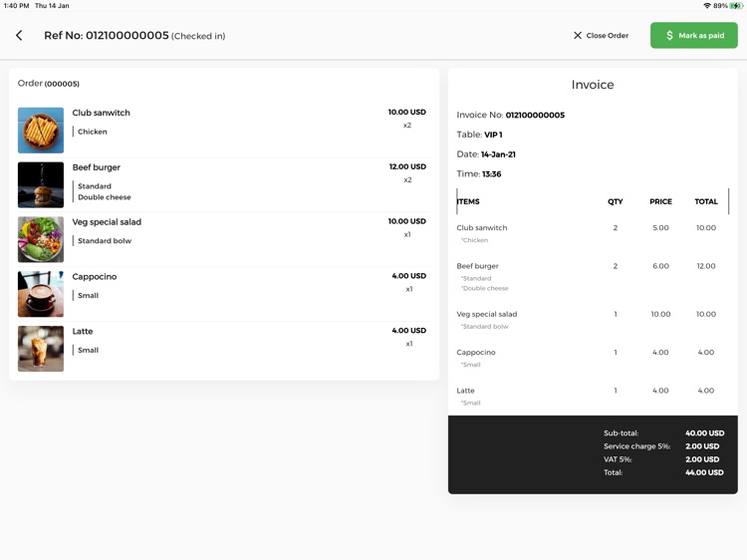747x560 pixels.
Task: Open the Club sanwitch thumbnail image
Action: (x=41, y=131)
